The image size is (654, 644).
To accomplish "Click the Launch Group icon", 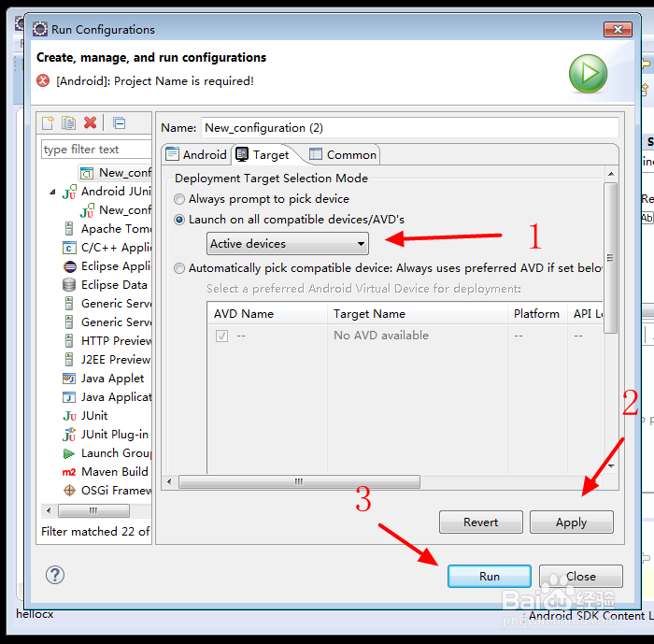I will pos(69,453).
